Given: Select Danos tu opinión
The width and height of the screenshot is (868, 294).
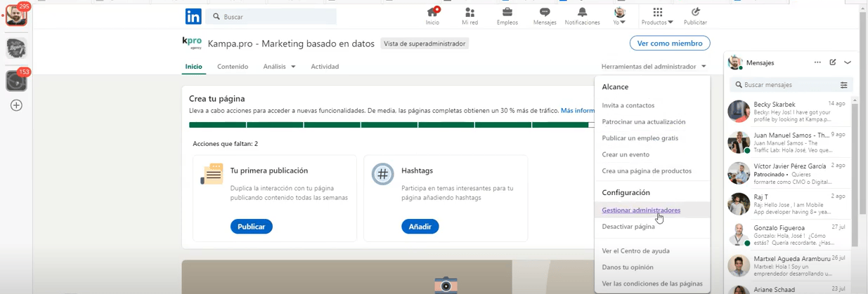Looking at the screenshot, I should [x=628, y=267].
